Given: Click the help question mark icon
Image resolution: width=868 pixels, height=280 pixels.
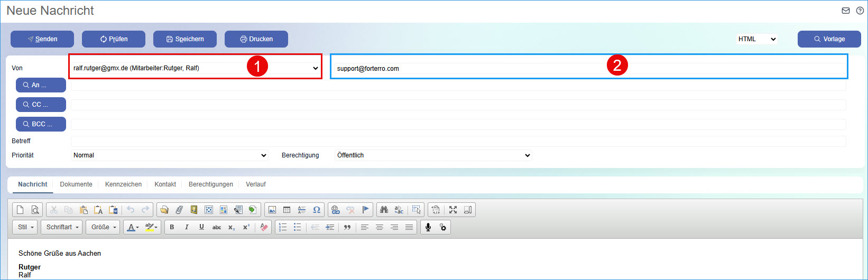Looking at the screenshot, I should [860, 11].
